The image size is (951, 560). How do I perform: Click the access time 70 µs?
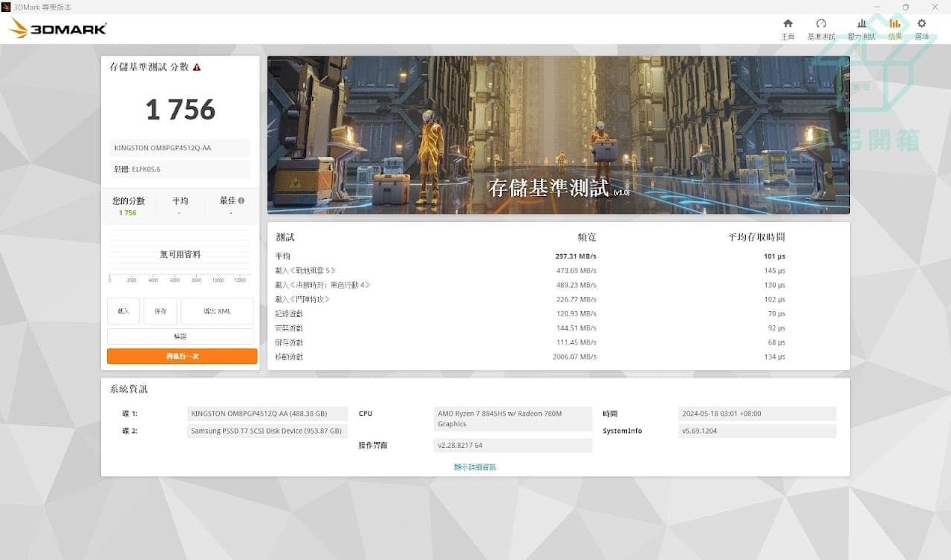(776, 313)
